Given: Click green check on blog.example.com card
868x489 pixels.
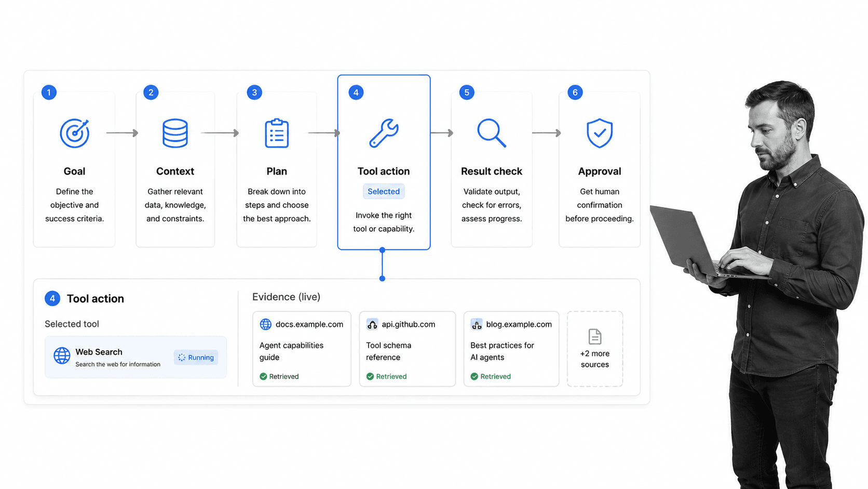Looking at the screenshot, I should (x=474, y=376).
